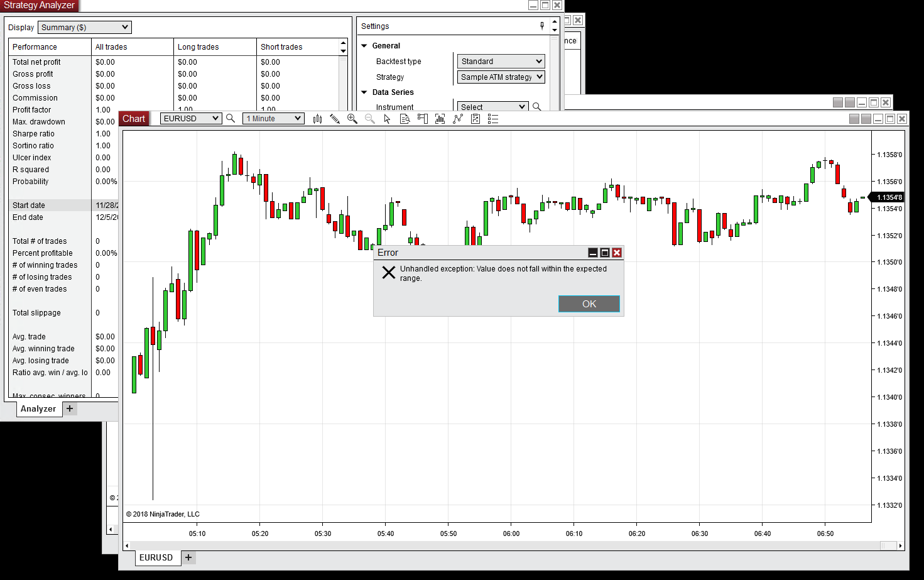
Task: Open the 1 Minute interval dropdown
Action: point(274,118)
